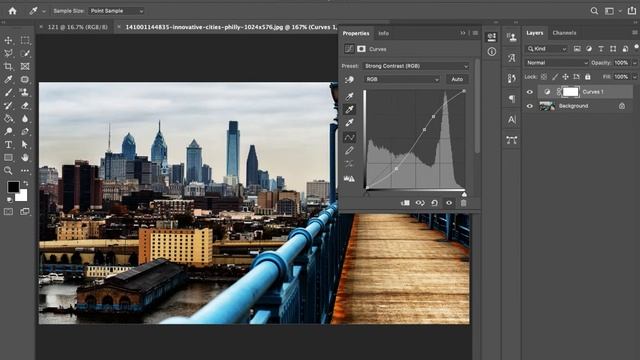This screenshot has width=640, height=360.
Task: Toggle the type layer filter
Action: [x=601, y=49]
